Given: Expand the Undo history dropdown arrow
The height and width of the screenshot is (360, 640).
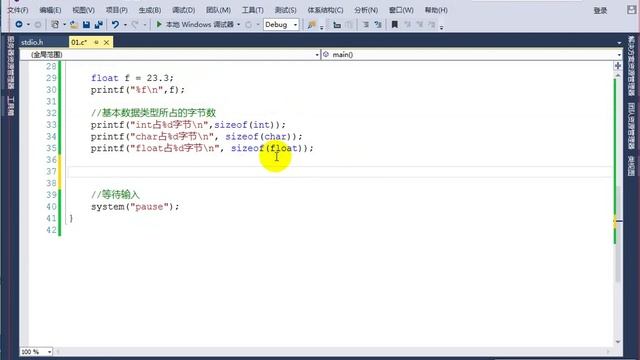Looking at the screenshot, I should (125, 25).
